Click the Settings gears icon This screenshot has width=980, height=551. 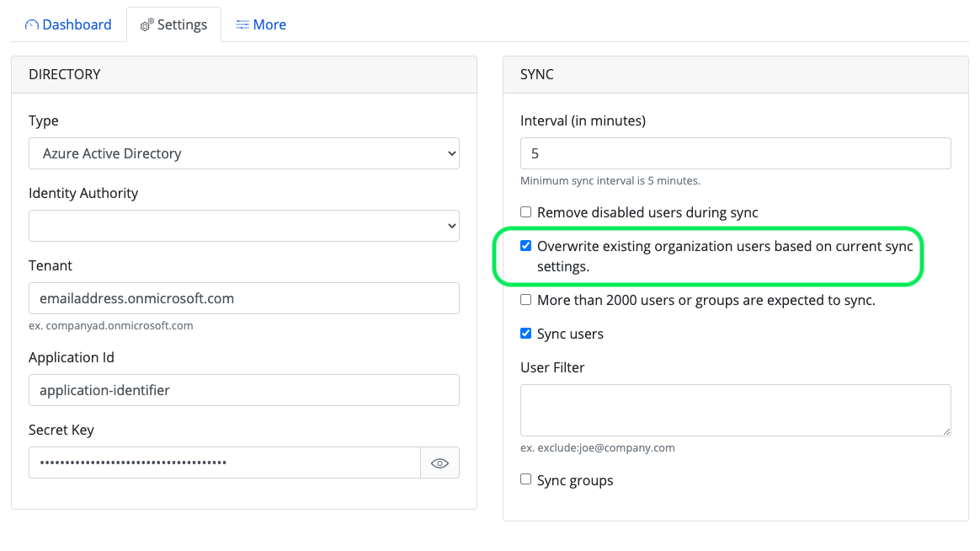click(146, 25)
